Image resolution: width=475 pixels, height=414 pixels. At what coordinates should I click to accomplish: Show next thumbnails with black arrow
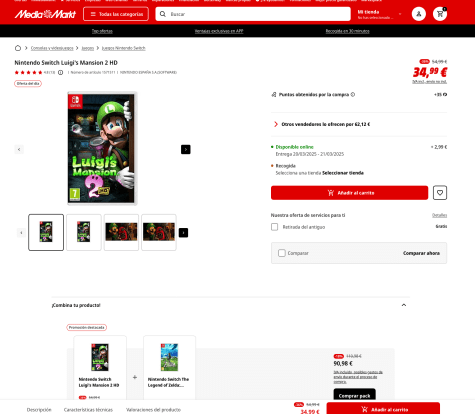[183, 232]
